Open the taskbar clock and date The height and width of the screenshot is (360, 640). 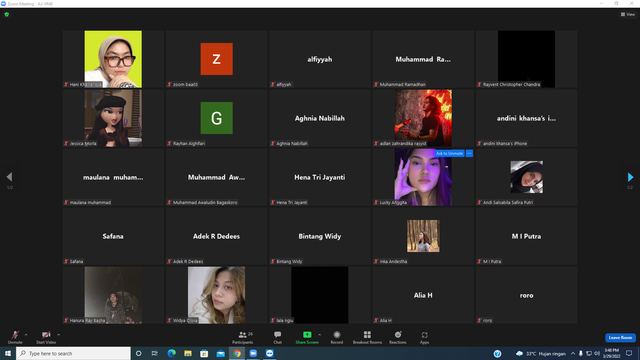pyautogui.click(x=612, y=353)
